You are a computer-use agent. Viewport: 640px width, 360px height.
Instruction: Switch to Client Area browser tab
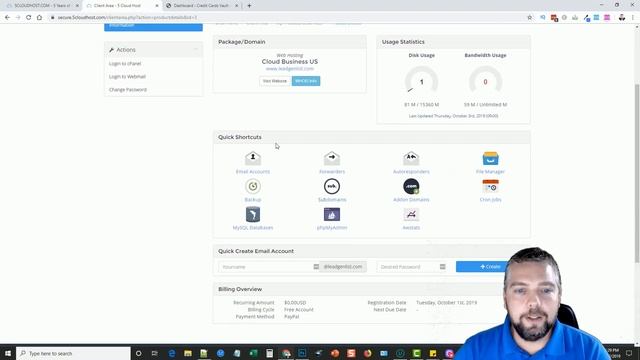click(122, 6)
